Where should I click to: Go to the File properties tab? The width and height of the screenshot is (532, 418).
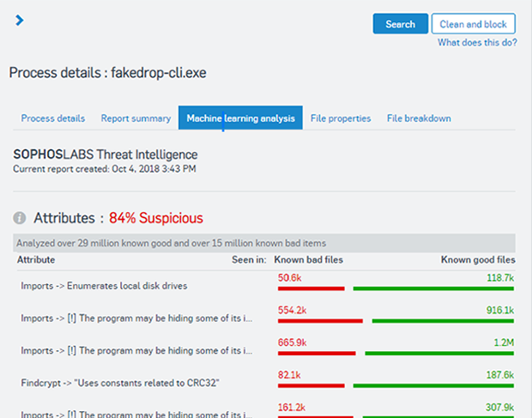tap(341, 118)
